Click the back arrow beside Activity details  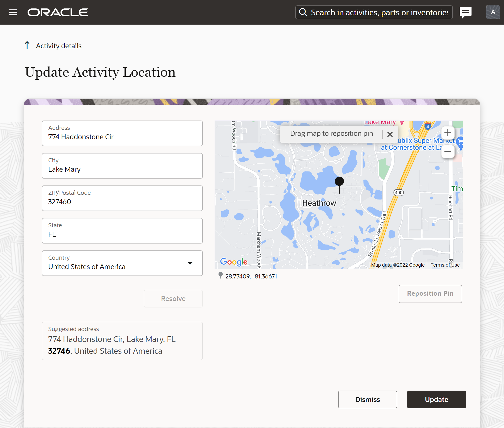pyautogui.click(x=27, y=45)
